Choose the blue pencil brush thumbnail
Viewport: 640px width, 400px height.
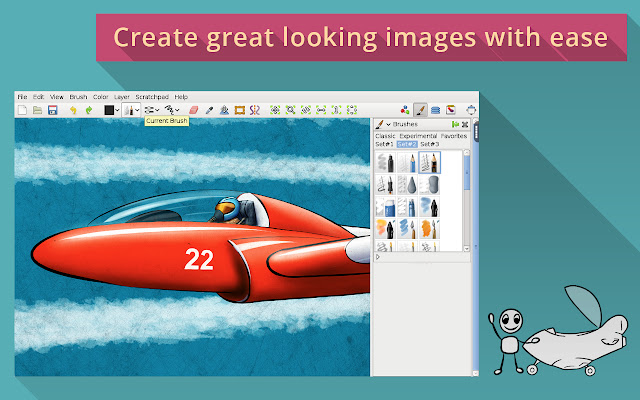[x=407, y=162]
